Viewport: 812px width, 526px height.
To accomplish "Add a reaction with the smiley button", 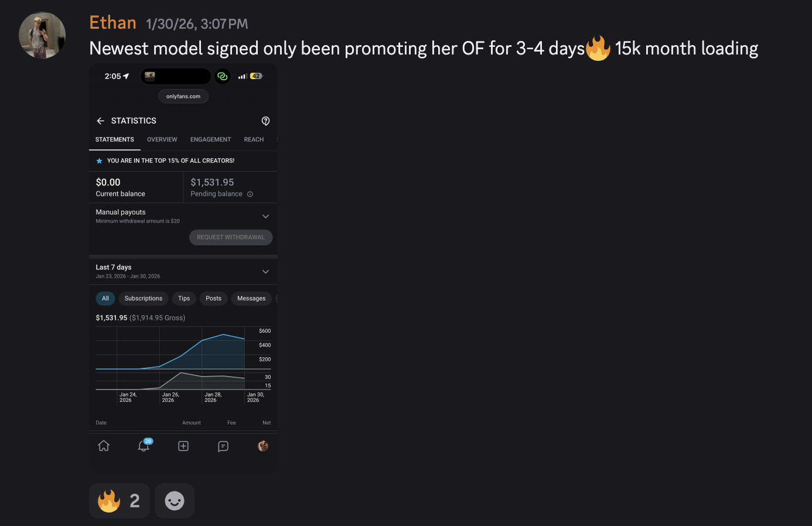I will point(175,501).
